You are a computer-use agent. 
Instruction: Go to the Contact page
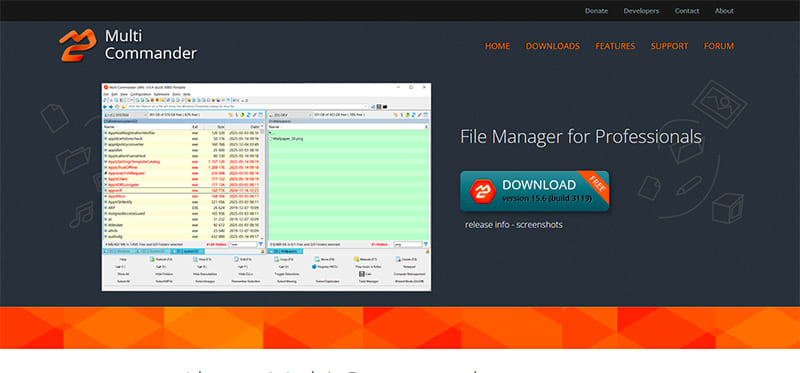point(687,11)
